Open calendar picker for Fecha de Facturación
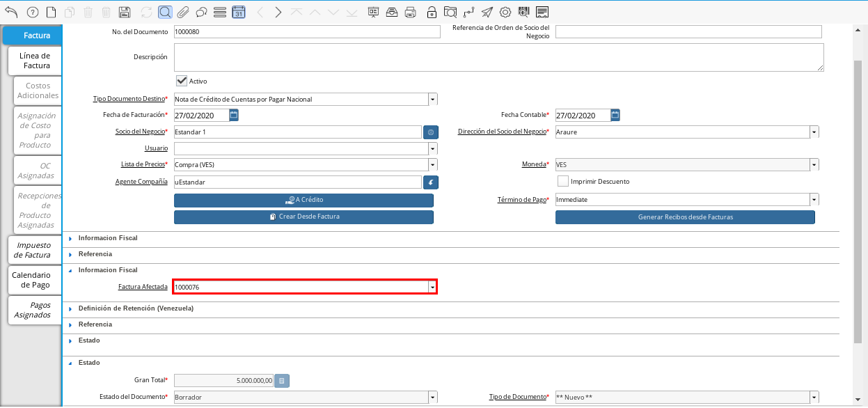 click(x=234, y=115)
